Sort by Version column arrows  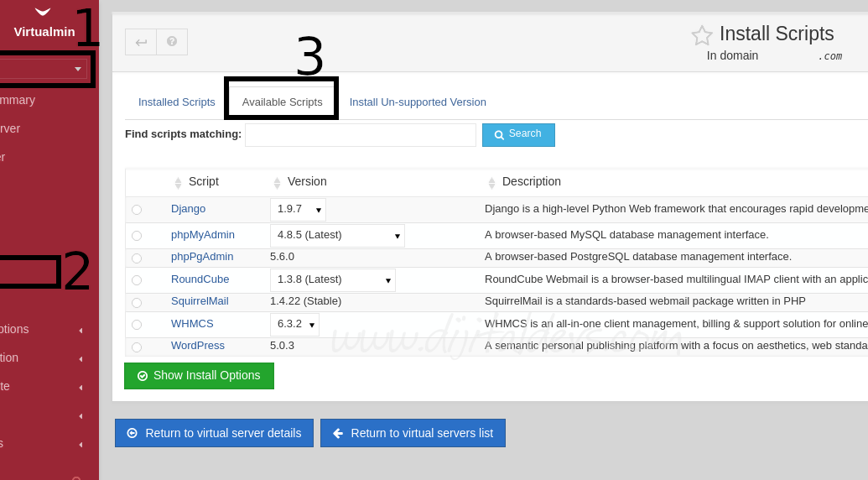[277, 183]
